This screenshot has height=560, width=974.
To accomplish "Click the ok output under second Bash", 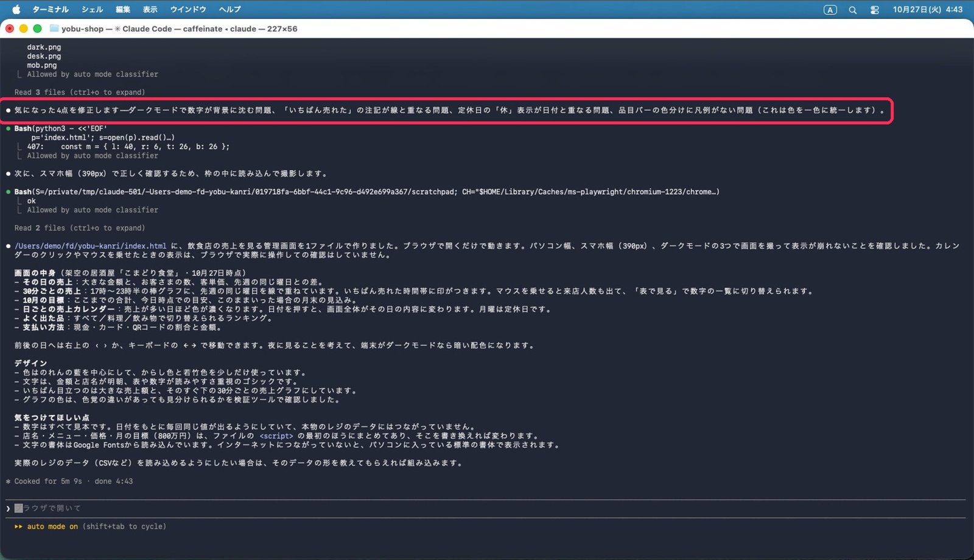I will tap(31, 201).
